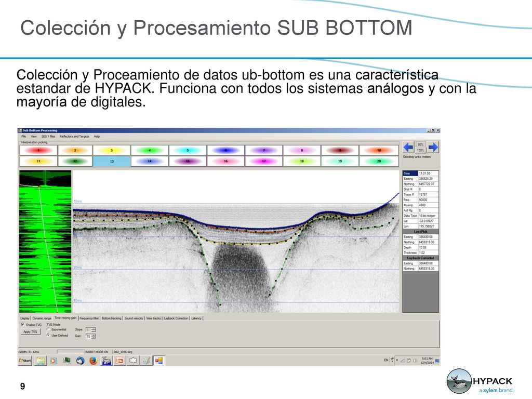Switch to the Time varying gain tab
Screen dimensions: 532x399
tap(65, 318)
